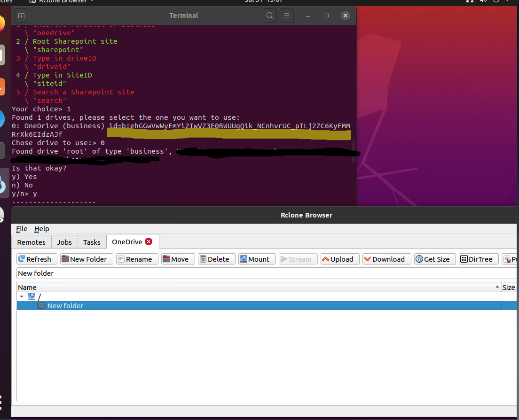Click "Search a Sharepoint site" text in Terminal
This screenshot has width=519, height=420.
click(83, 92)
